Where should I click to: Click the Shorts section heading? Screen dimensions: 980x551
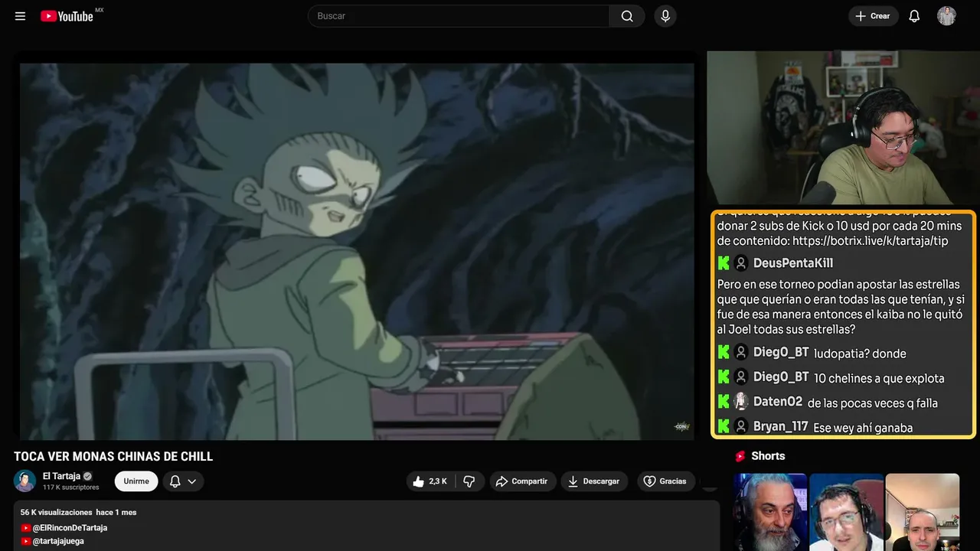point(768,456)
